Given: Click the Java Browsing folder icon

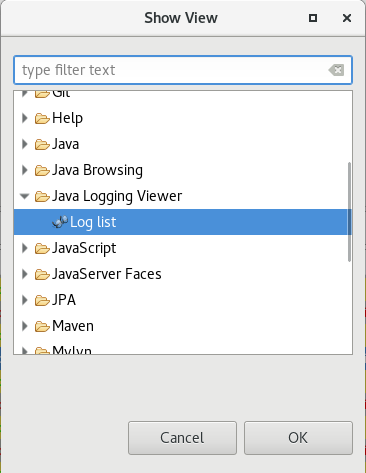Looking at the screenshot, I should coord(42,170).
